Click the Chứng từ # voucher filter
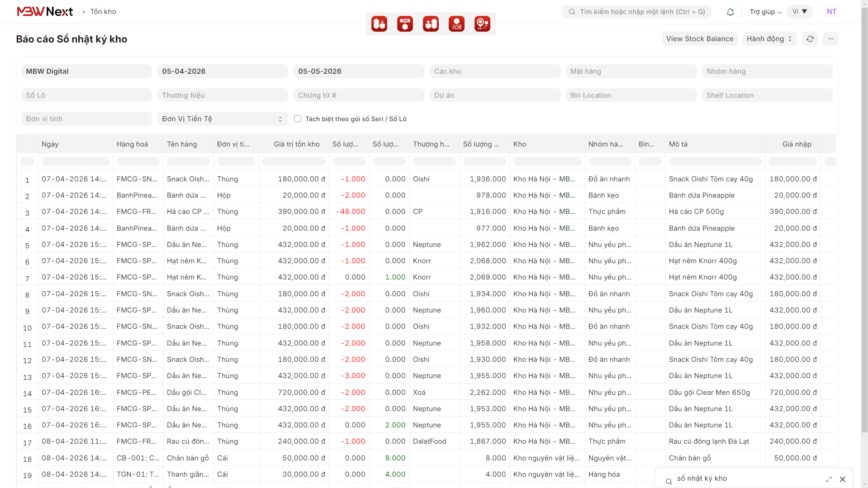The height and width of the screenshot is (488, 868). point(359,95)
